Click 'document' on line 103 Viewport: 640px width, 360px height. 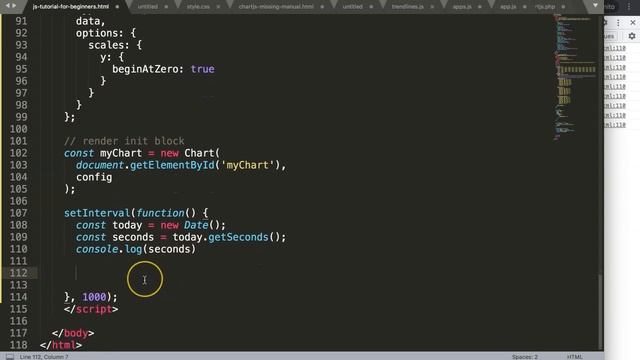point(100,165)
